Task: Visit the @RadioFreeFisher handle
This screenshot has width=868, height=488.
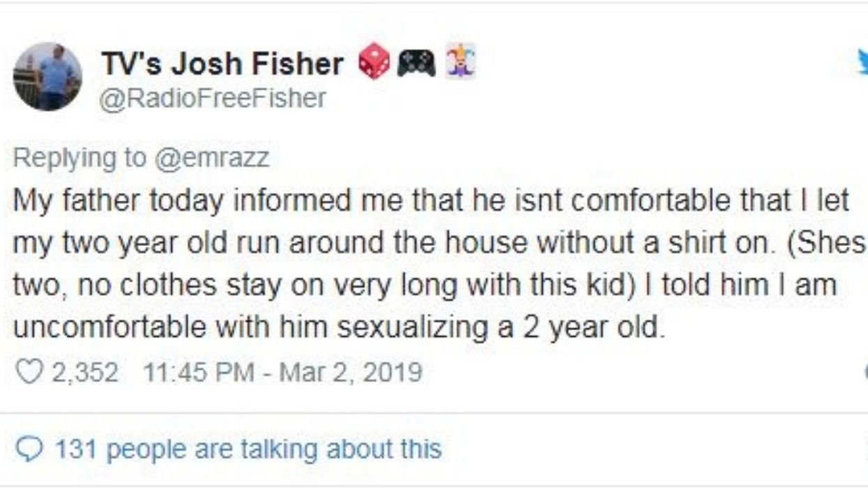Action: click(213, 98)
